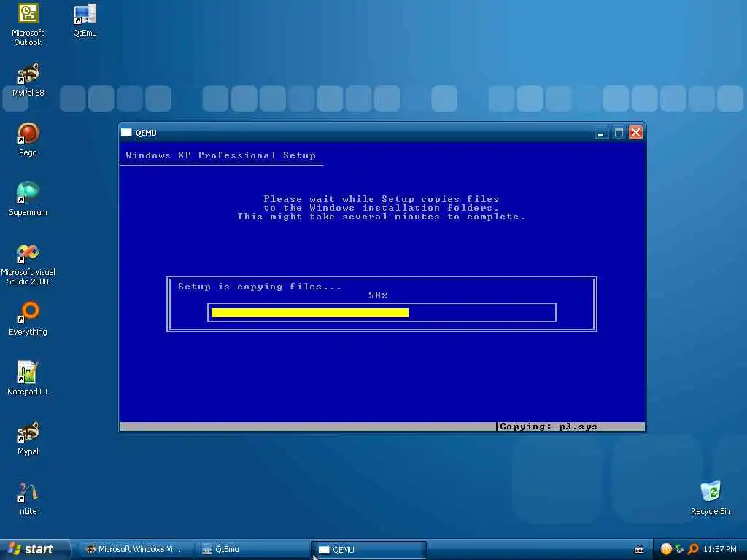Select the MyPal 68 desktop icon

tap(28, 80)
